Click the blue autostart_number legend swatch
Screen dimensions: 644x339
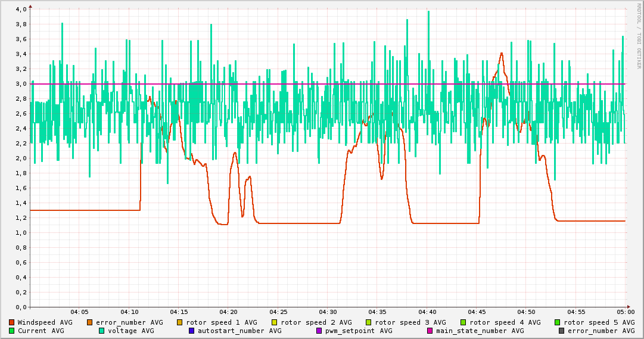coord(192,331)
